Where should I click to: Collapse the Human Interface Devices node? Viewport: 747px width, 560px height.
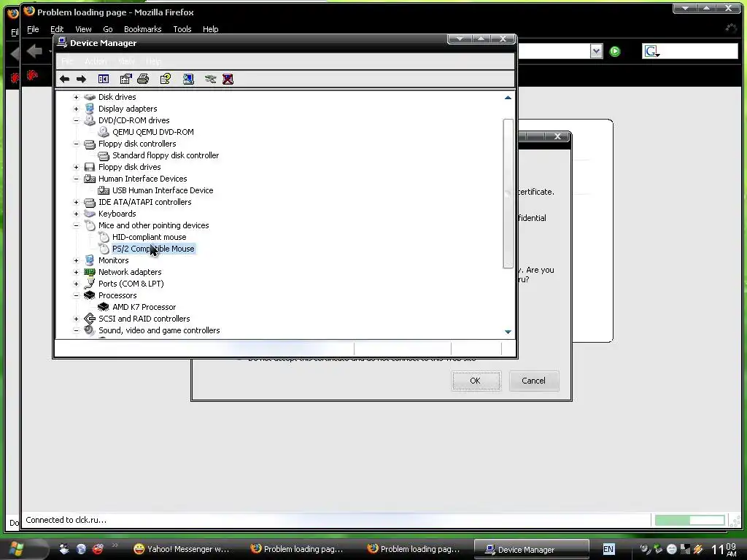[76, 179]
